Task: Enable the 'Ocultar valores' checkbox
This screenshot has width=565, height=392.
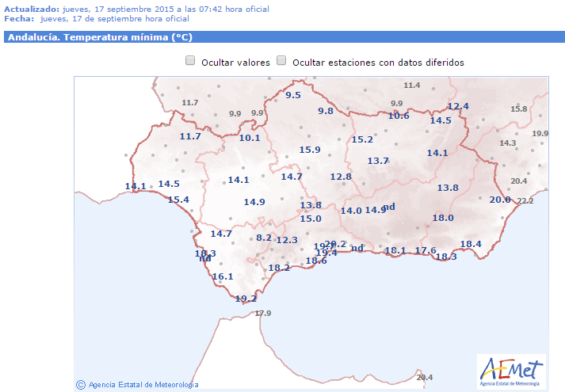Action: 190,61
